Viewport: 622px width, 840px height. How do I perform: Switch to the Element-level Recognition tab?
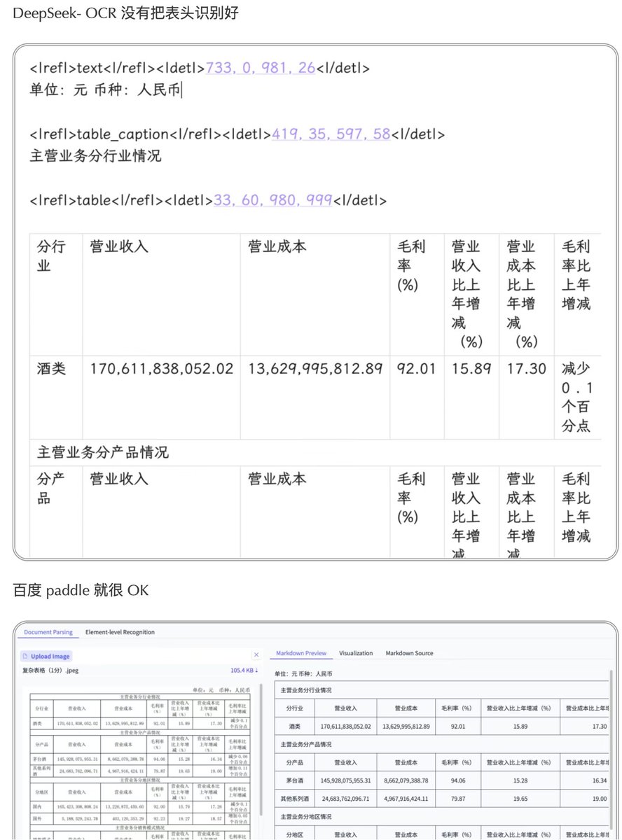coord(120,632)
